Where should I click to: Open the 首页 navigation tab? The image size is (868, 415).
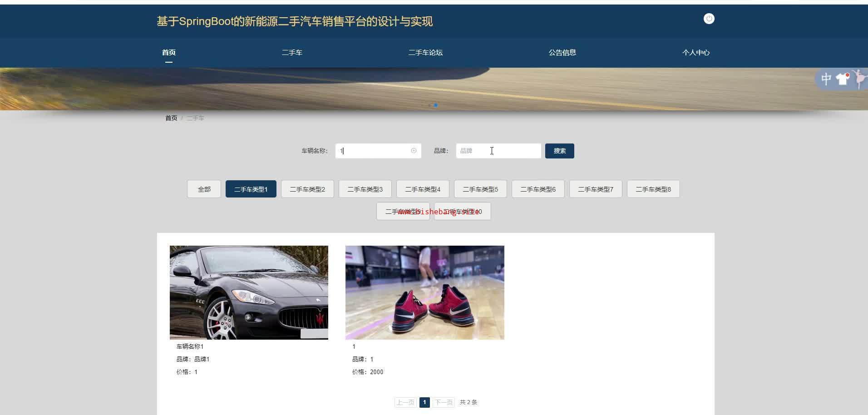[x=169, y=53]
